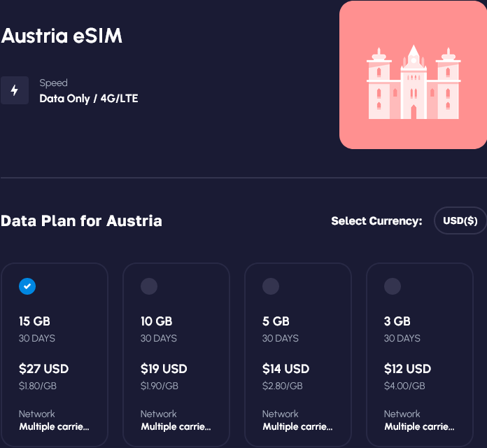Expand Multiple carriers text in 10 GB card

[176, 426]
